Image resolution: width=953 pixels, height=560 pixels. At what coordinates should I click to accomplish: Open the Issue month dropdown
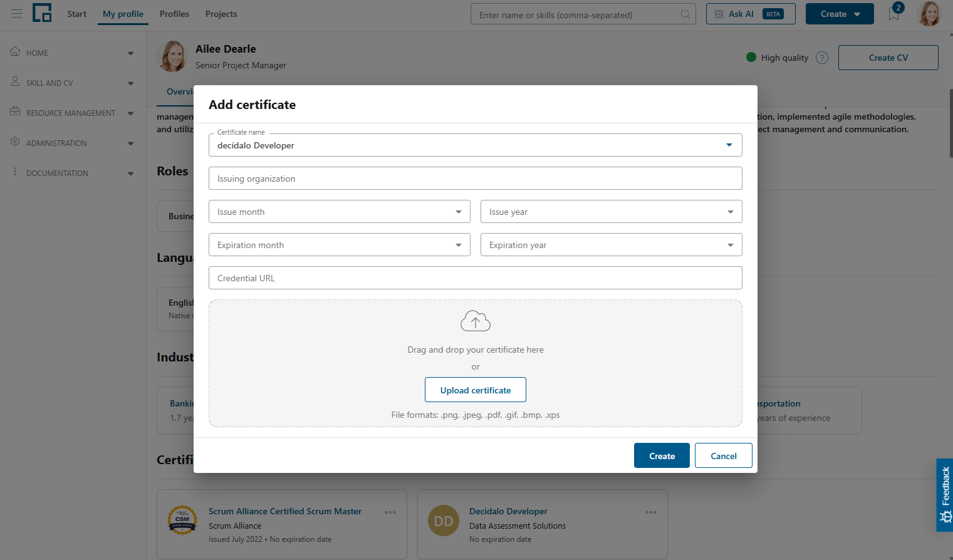(340, 212)
